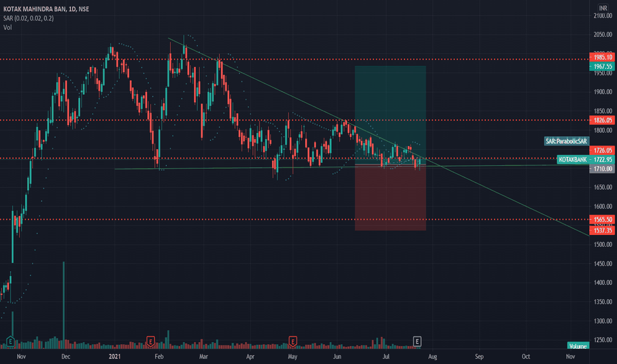Select the 1537.35 stop price label
617x364 pixels.
click(x=602, y=230)
